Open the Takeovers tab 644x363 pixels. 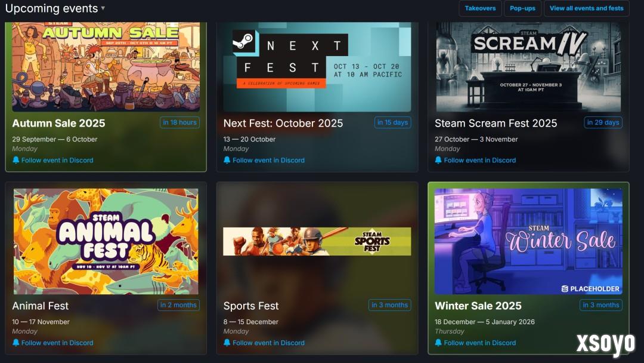coord(480,8)
